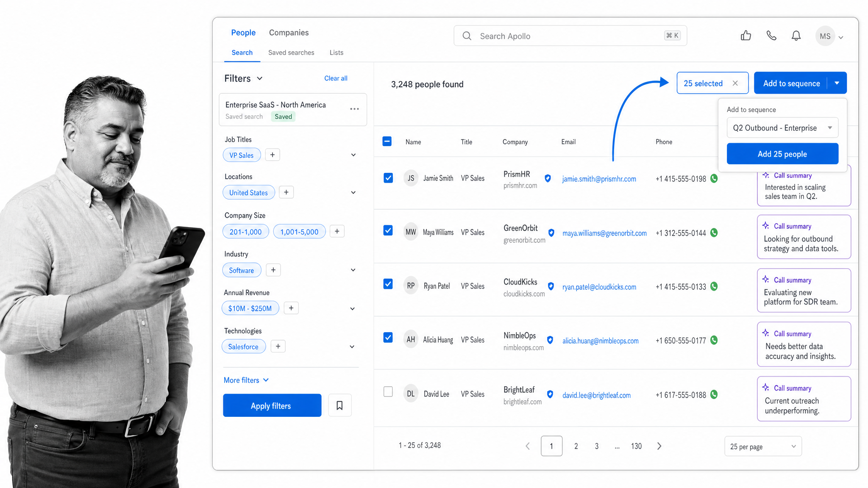Clear the 25 selected with X
This screenshot has height=488, width=868.
tap(735, 83)
